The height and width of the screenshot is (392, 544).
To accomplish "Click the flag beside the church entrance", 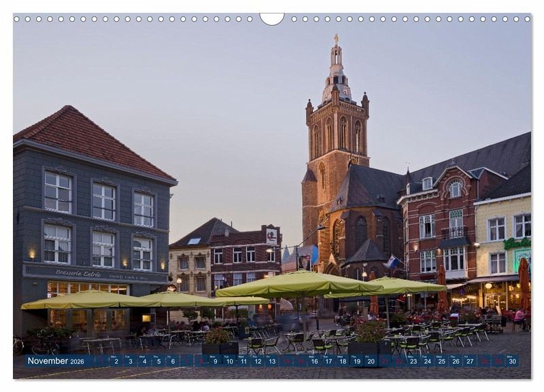I will pyautogui.click(x=392, y=262).
